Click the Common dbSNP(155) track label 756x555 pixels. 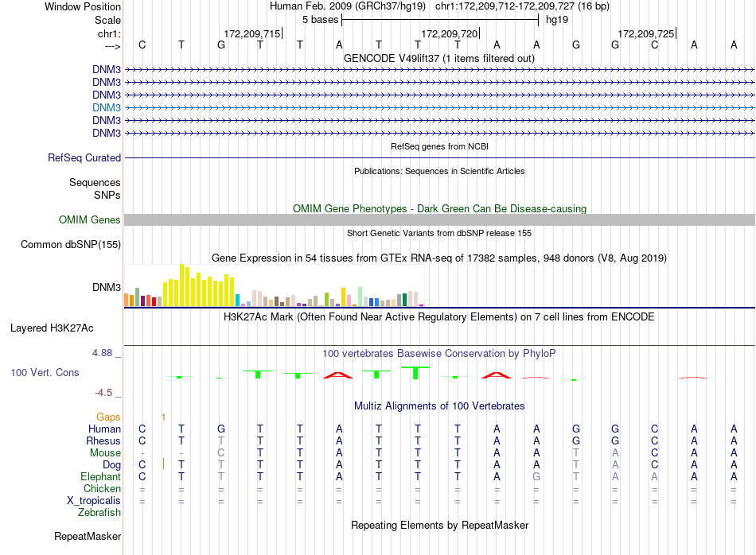(71, 244)
